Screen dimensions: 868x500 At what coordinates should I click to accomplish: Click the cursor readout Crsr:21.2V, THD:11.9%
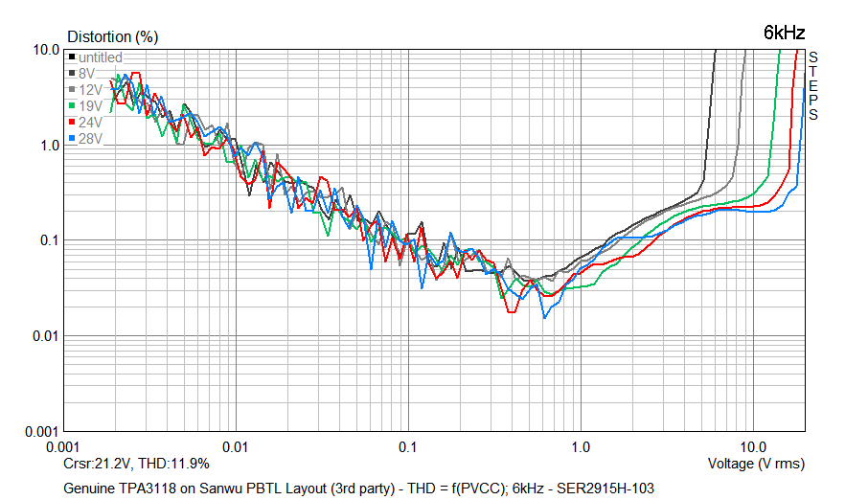136,464
